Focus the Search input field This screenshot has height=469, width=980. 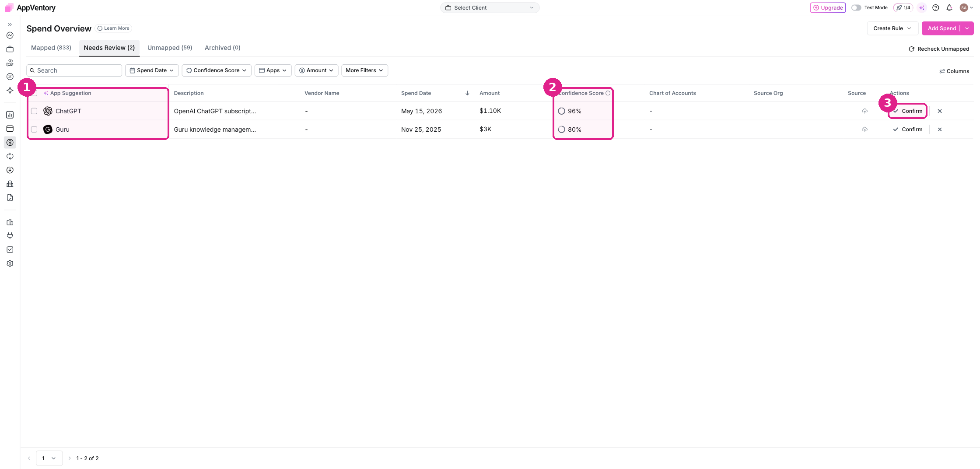tap(74, 70)
